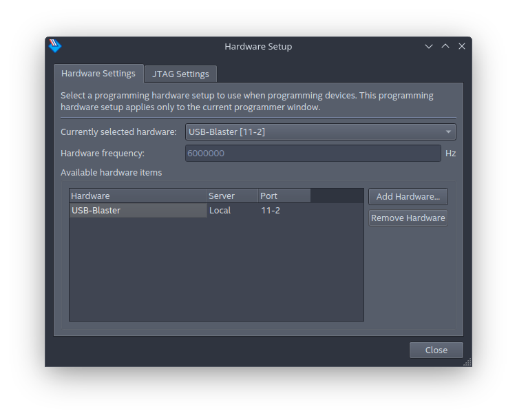Close the window using the title bar X
The height and width of the screenshot is (420, 517).
click(462, 46)
